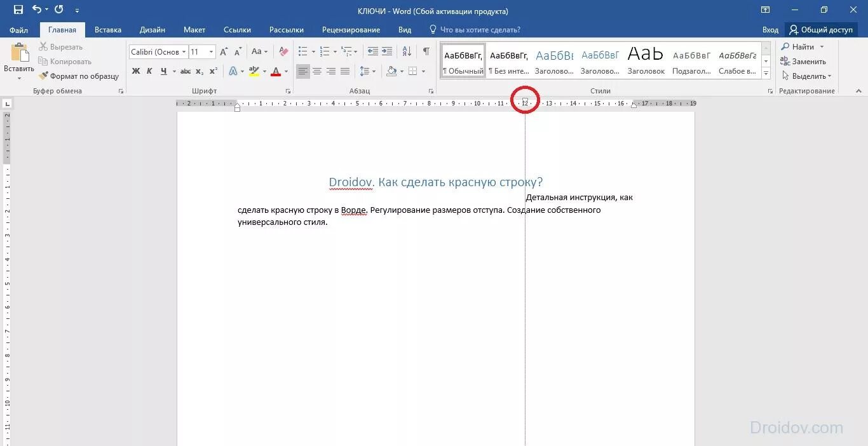Toggle paragraph marks ¶ display

pyautogui.click(x=426, y=51)
